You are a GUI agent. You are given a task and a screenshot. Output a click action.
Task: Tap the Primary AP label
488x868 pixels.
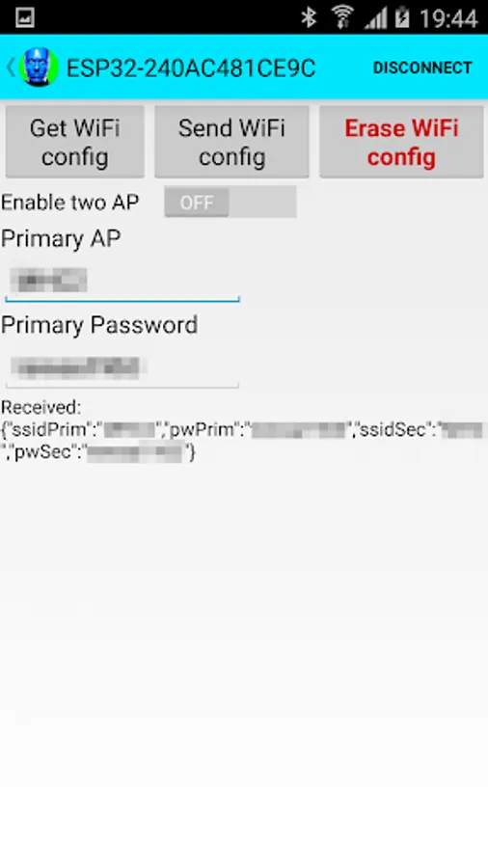click(x=61, y=239)
